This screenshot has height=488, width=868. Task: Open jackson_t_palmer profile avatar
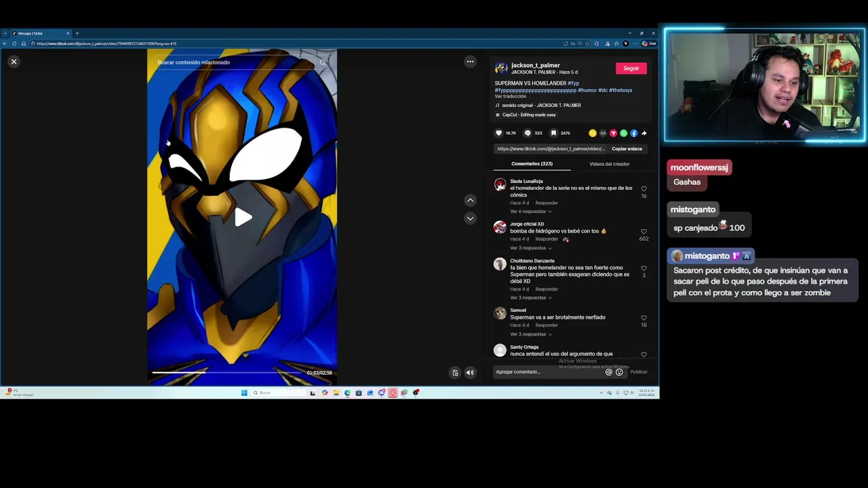501,68
